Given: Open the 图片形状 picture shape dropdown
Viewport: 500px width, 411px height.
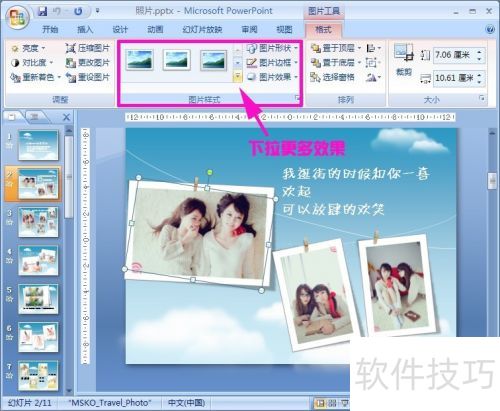Looking at the screenshot, I should pyautogui.click(x=272, y=48).
